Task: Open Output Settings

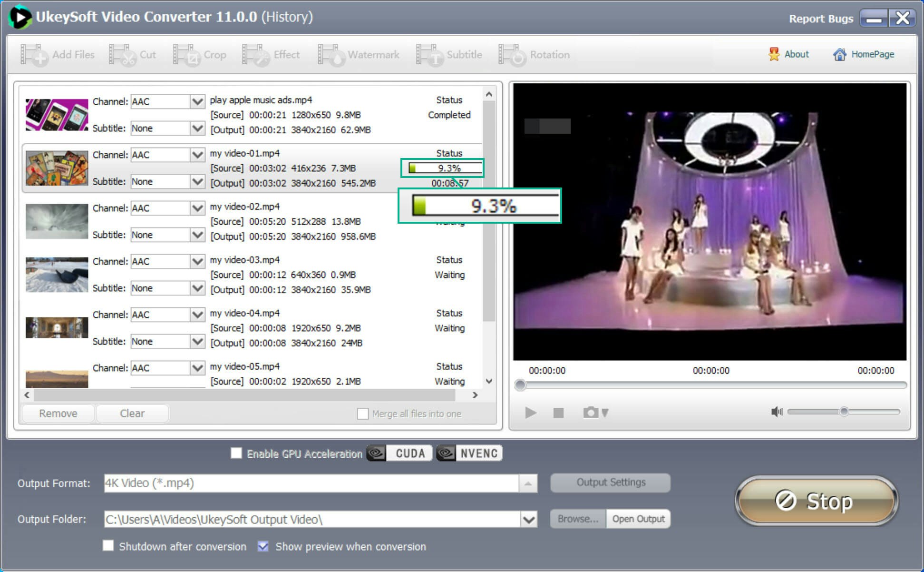Action: click(x=611, y=483)
